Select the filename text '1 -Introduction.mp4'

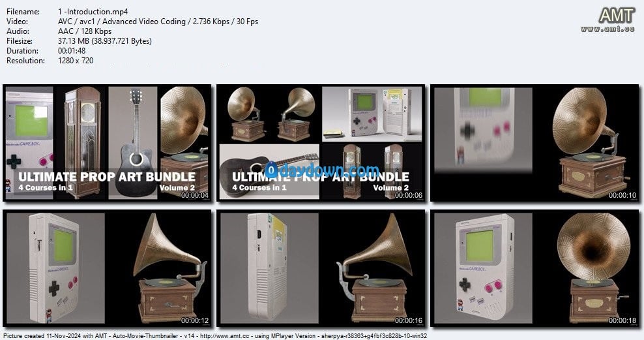pos(93,12)
